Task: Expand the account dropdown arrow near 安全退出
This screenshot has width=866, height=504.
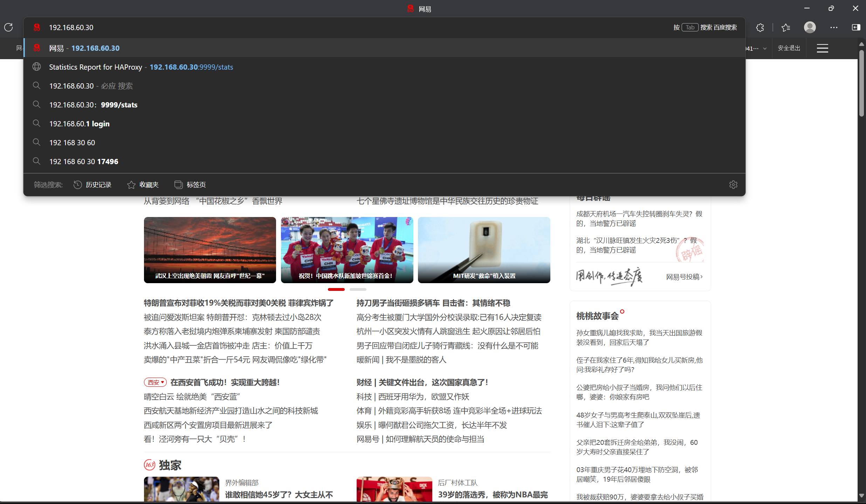Action: 765,48
